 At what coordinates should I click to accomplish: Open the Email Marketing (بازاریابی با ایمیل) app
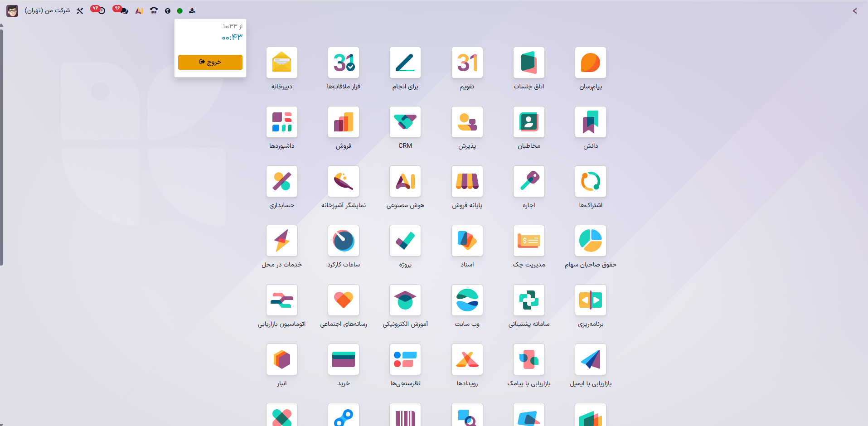tap(591, 359)
